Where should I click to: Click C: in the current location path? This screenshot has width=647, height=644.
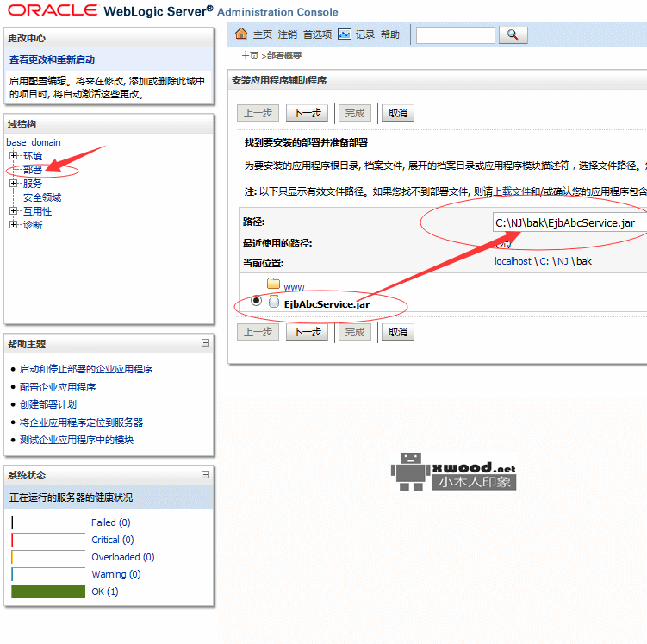[544, 261]
